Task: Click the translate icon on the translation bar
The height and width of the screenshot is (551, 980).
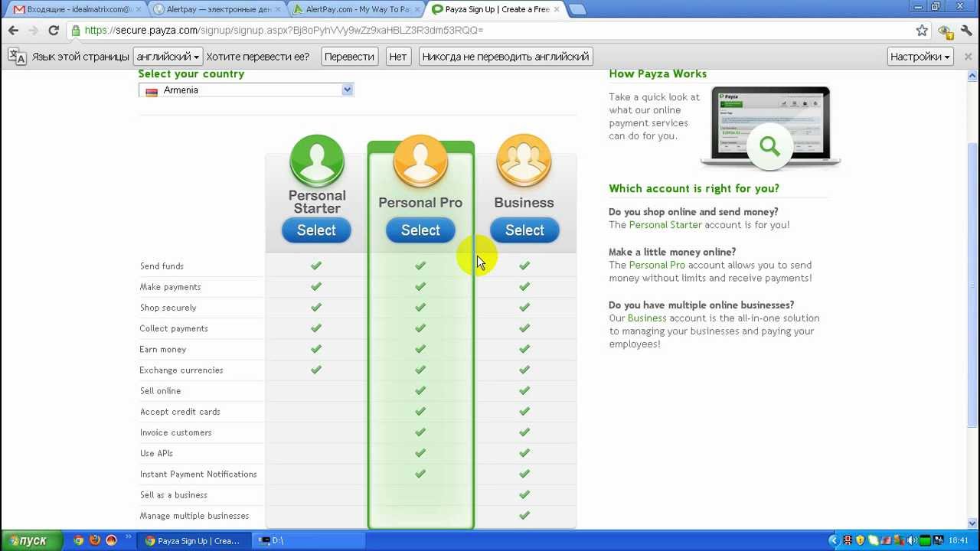Action: [x=17, y=57]
